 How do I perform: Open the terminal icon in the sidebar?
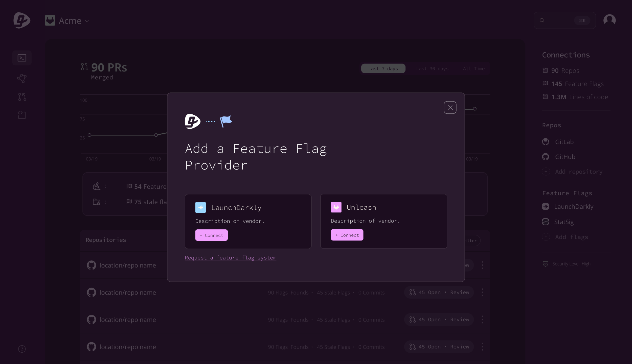pos(22,58)
